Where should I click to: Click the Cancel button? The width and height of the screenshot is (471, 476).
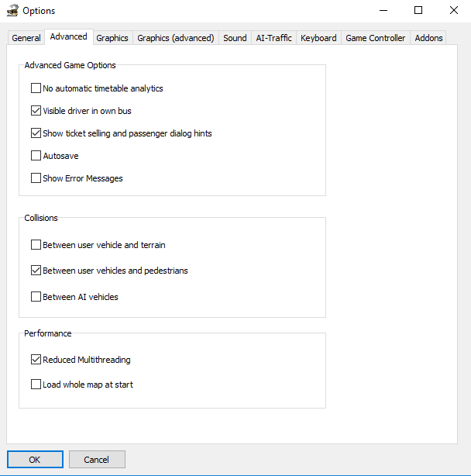pos(97,460)
